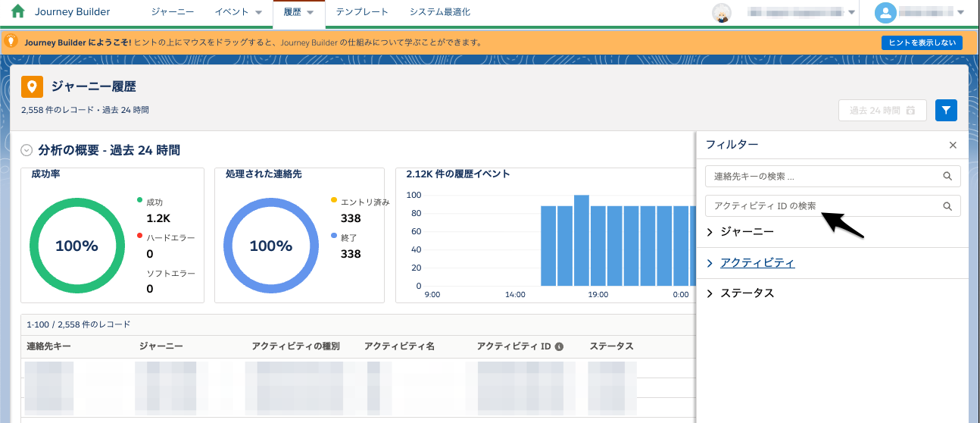Click the orange journey history location icon

tap(31, 87)
